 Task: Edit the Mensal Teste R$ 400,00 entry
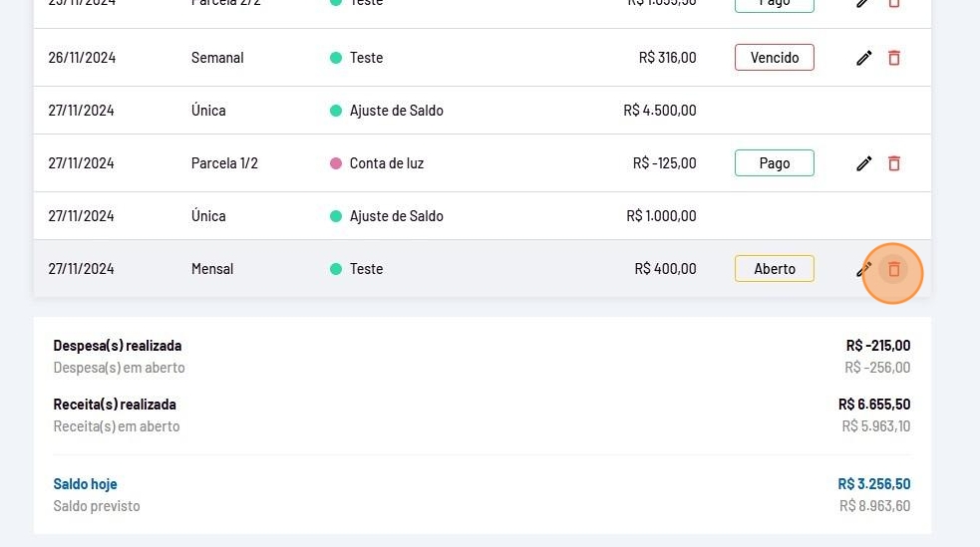pos(863,269)
